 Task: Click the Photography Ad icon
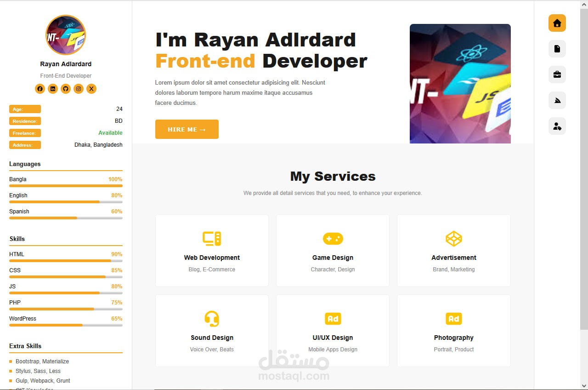[454, 319]
